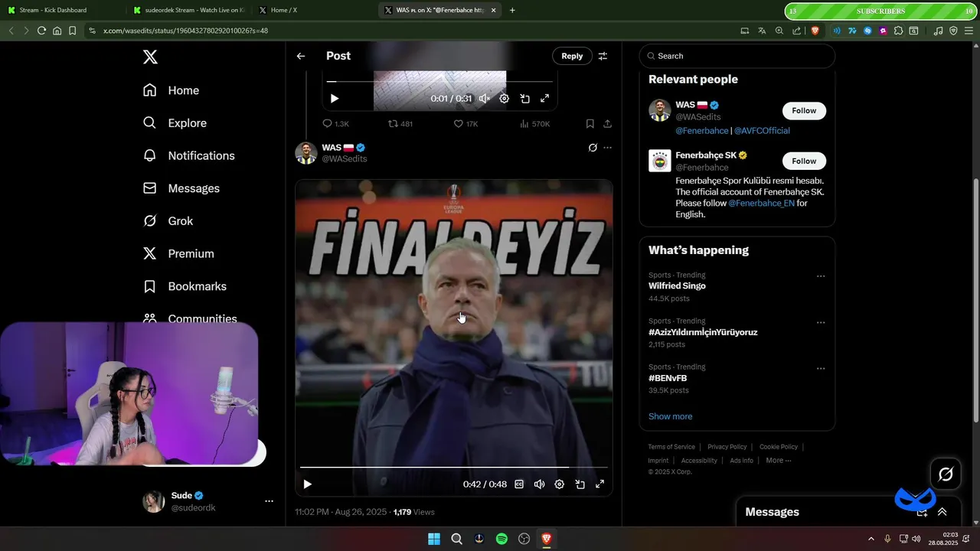The image size is (980, 551).
Task: Open more options for #BENvFB trend
Action: pos(821,368)
